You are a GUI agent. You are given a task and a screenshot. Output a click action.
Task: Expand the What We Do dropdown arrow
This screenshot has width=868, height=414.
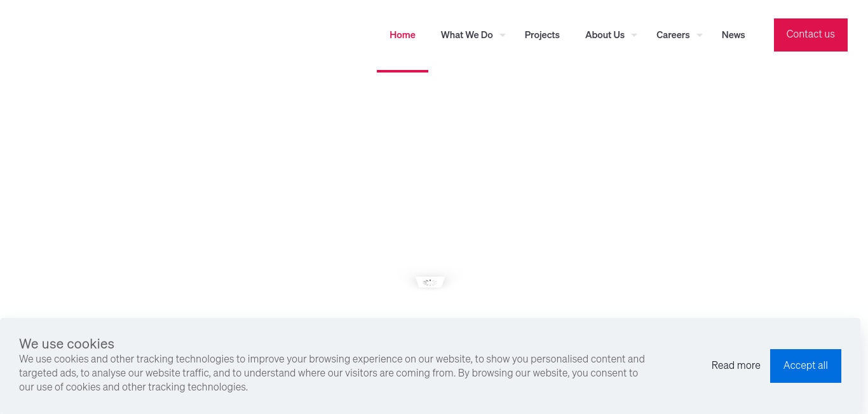click(x=503, y=35)
